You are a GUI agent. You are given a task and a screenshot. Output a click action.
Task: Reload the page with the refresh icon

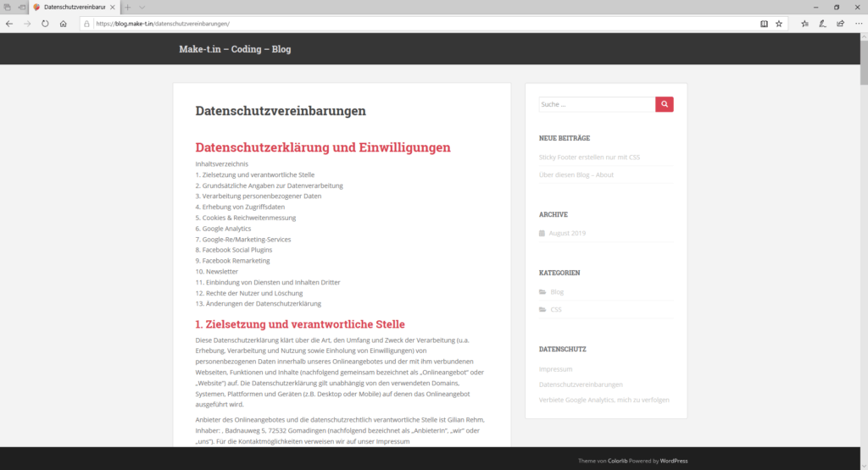pos(45,24)
